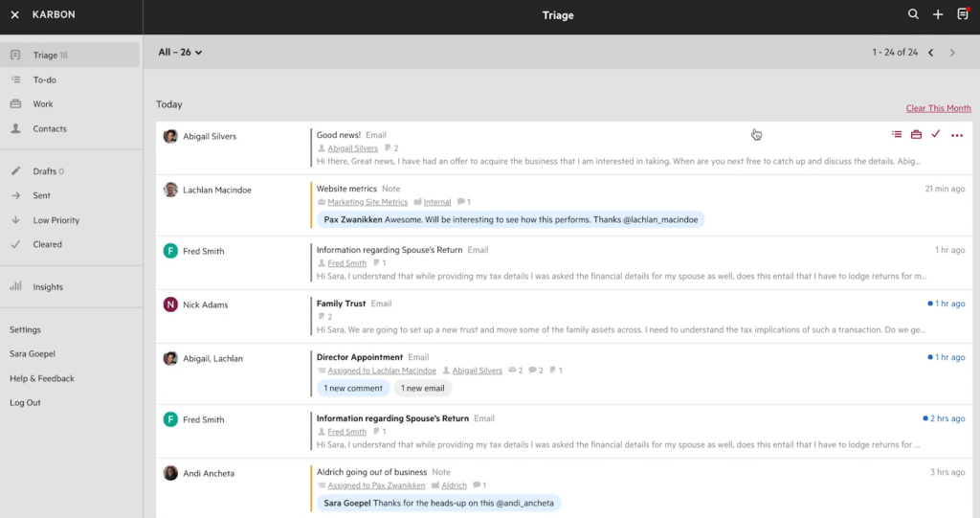Mark Good news email cleared with checkmark
Image resolution: width=980 pixels, height=518 pixels.
(936, 135)
